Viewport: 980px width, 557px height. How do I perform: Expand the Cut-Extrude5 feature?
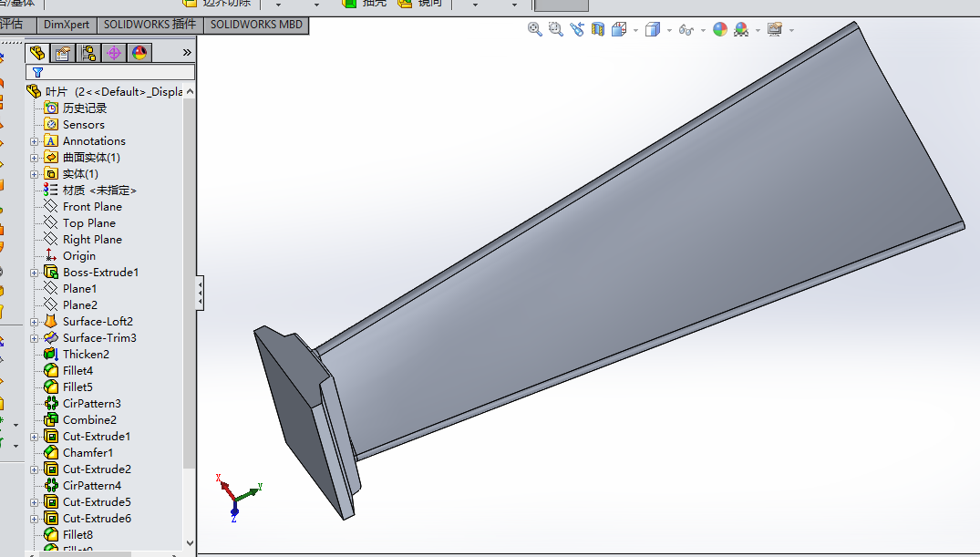coord(35,502)
